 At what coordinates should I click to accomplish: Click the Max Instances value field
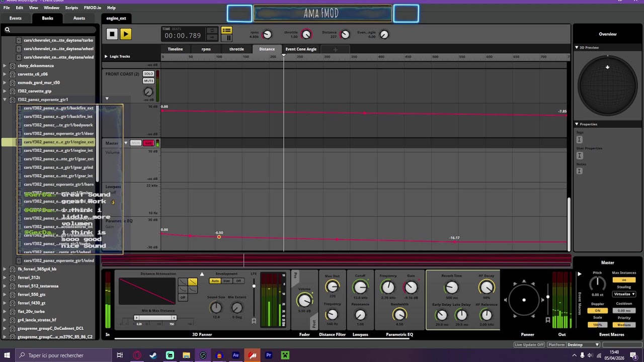pyautogui.click(x=624, y=280)
